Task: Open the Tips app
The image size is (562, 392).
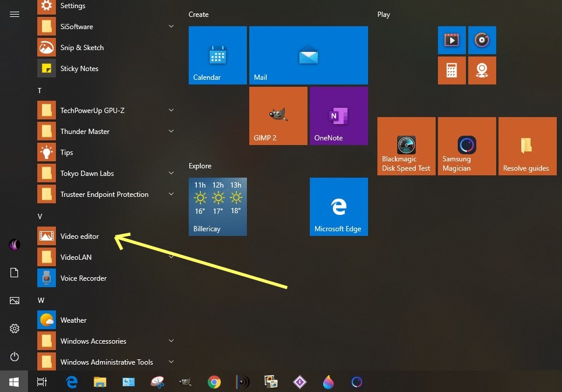Action: point(106,152)
